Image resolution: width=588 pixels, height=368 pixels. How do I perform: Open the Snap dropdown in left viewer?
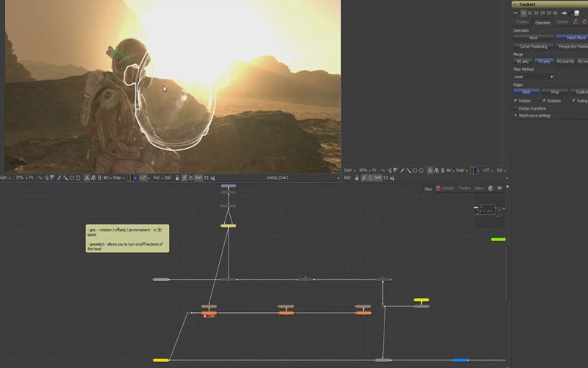tap(118, 178)
